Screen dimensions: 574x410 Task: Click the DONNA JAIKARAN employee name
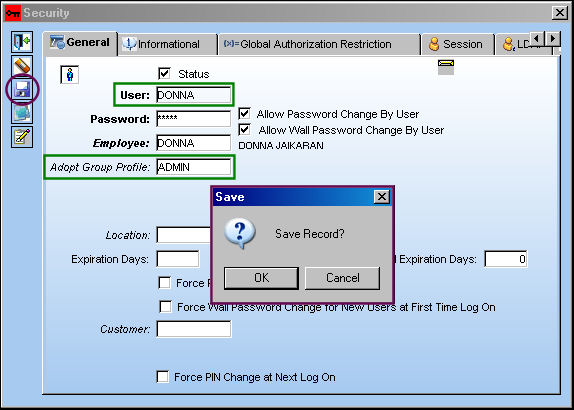(281, 146)
